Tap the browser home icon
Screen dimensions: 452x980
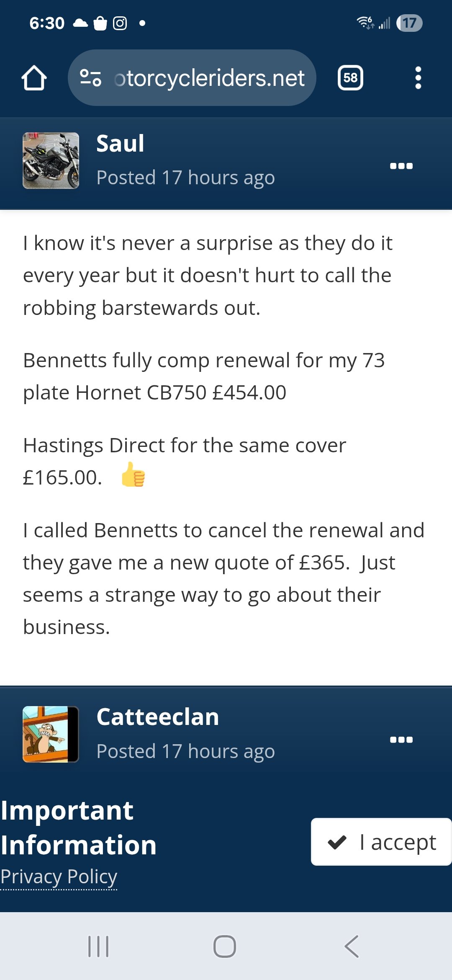coord(34,78)
